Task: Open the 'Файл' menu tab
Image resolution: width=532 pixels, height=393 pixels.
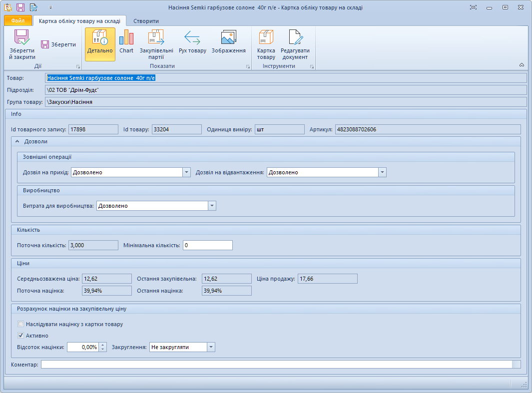Action: click(x=18, y=21)
